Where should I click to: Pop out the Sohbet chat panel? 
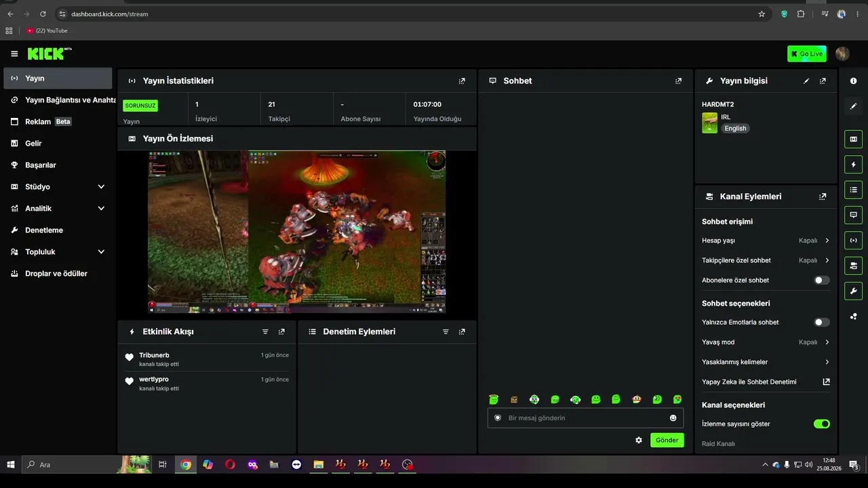(678, 81)
